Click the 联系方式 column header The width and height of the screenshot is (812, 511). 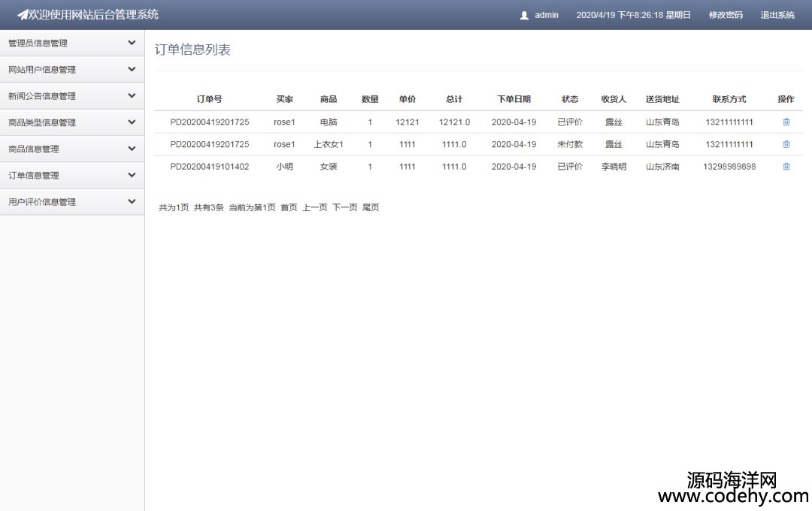pos(729,99)
